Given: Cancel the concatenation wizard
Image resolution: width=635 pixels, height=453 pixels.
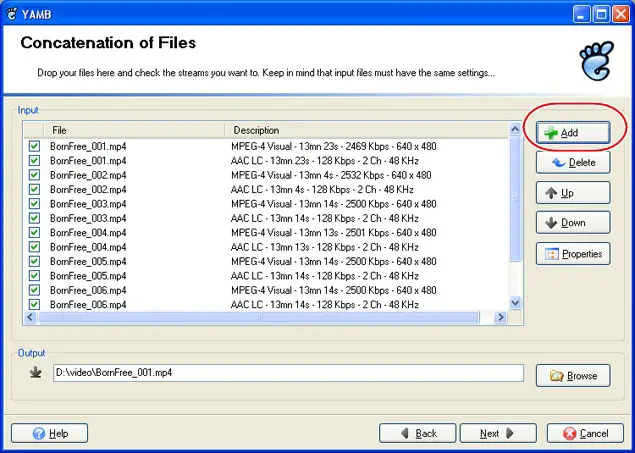Looking at the screenshot, I should click(x=585, y=434).
